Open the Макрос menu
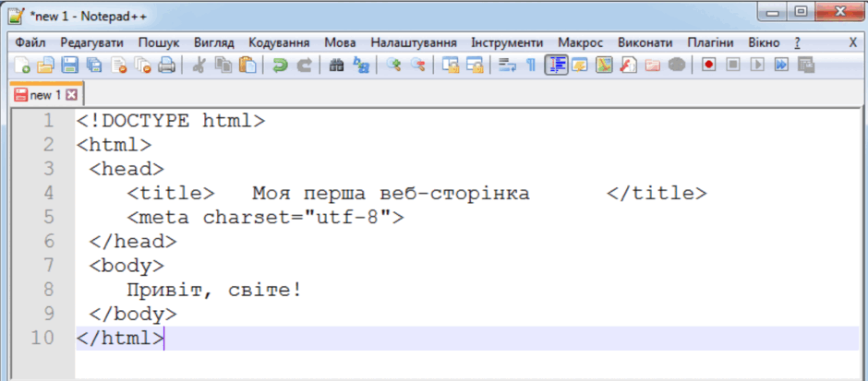The image size is (868, 381). (581, 42)
